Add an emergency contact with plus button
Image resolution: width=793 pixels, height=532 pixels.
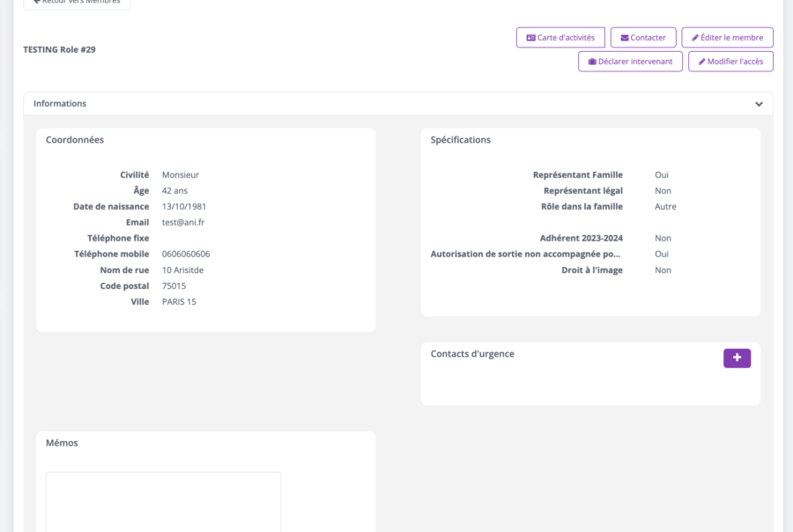click(x=737, y=358)
